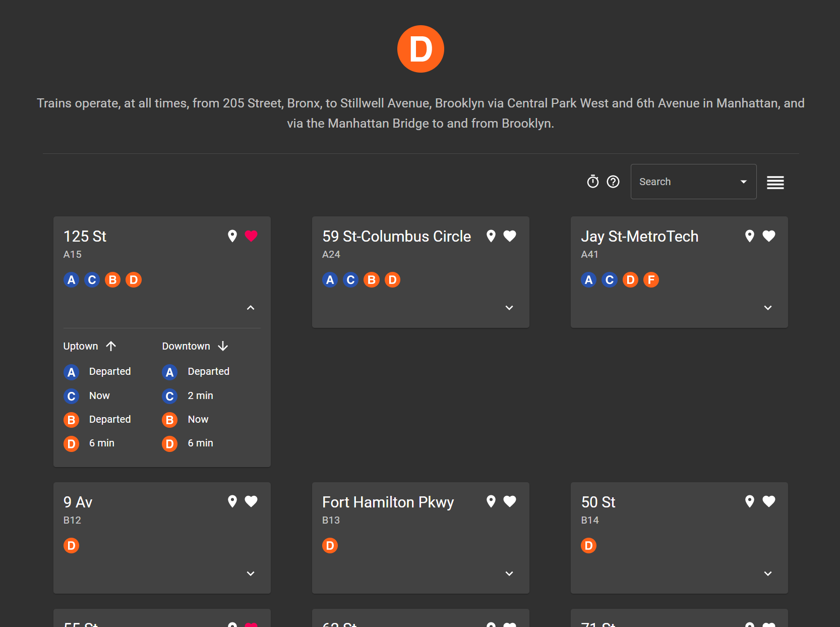This screenshot has width=840, height=627.
Task: Click Uptown D train 6 min row
Action: click(89, 443)
